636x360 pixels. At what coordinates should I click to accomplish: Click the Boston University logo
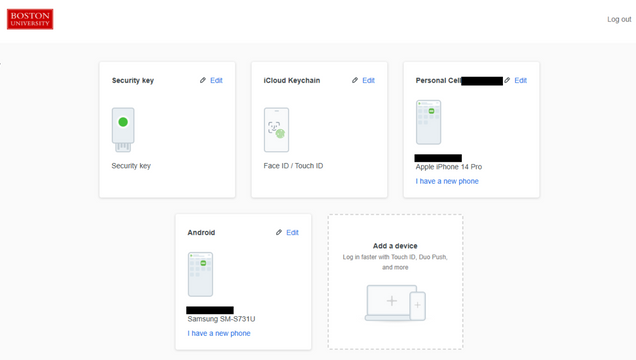pyautogui.click(x=30, y=19)
